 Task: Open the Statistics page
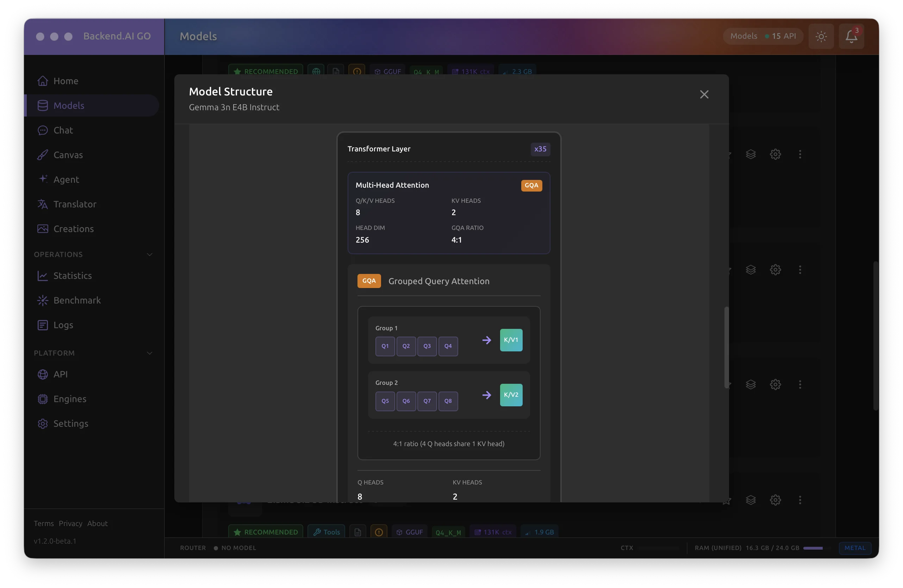pos(73,276)
